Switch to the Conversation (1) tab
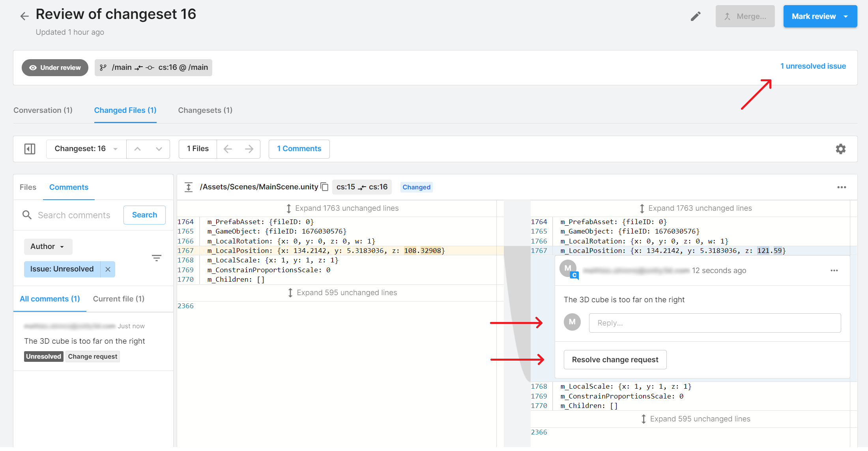The height and width of the screenshot is (451, 868). (43, 110)
